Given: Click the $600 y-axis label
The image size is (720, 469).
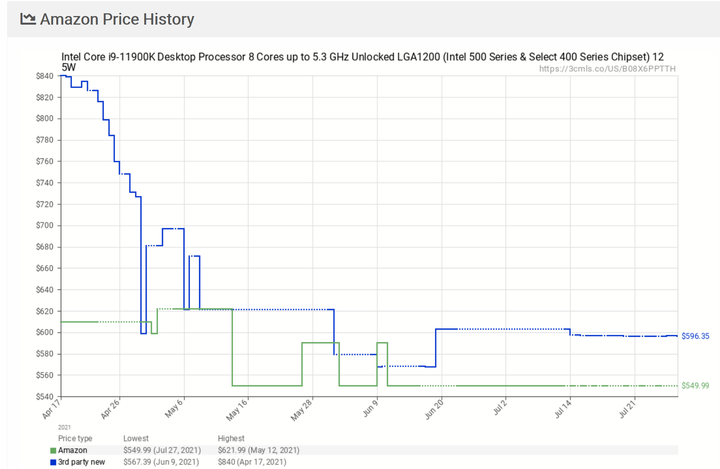Looking at the screenshot, I should (x=45, y=333).
